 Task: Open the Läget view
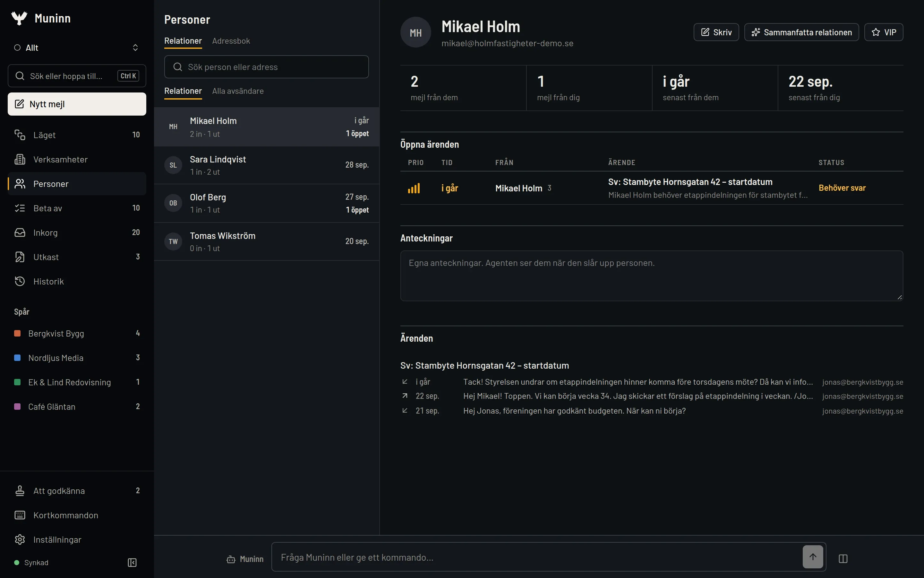point(77,135)
